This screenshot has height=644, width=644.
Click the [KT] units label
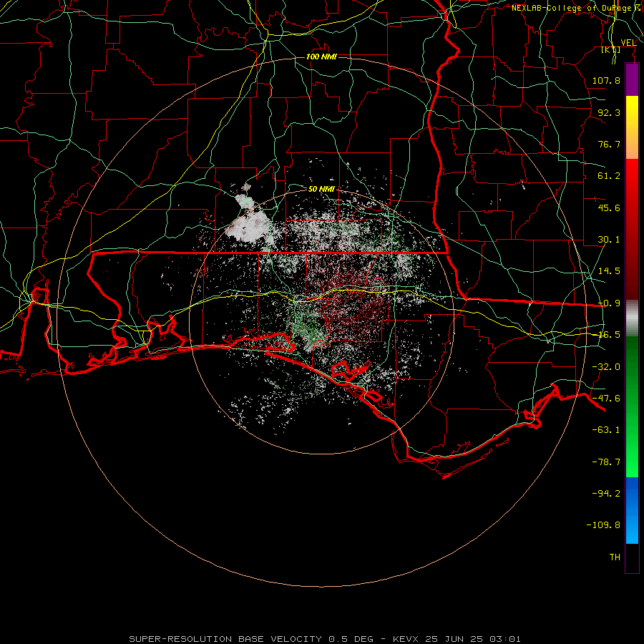tap(611, 49)
